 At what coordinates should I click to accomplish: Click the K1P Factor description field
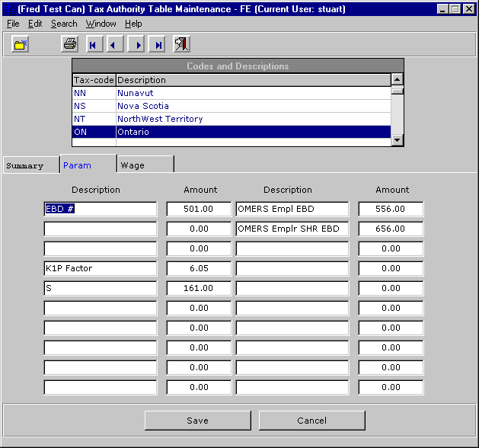pos(100,268)
